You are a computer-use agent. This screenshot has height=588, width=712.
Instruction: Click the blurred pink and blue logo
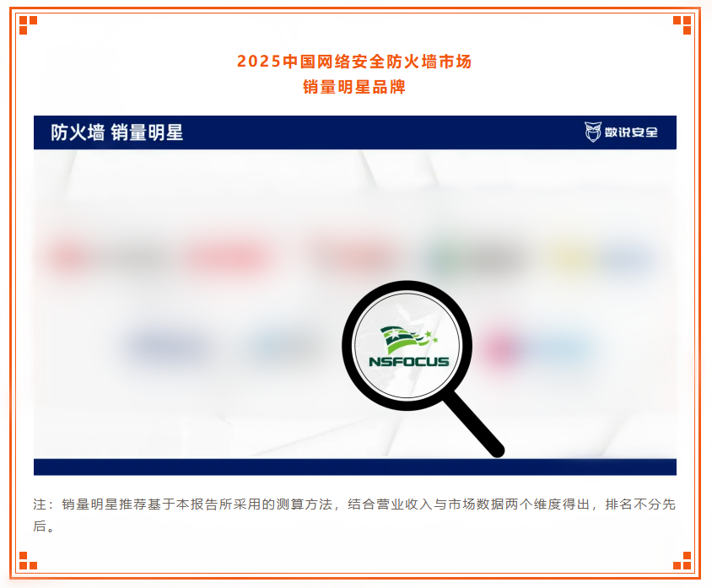pos(536,348)
